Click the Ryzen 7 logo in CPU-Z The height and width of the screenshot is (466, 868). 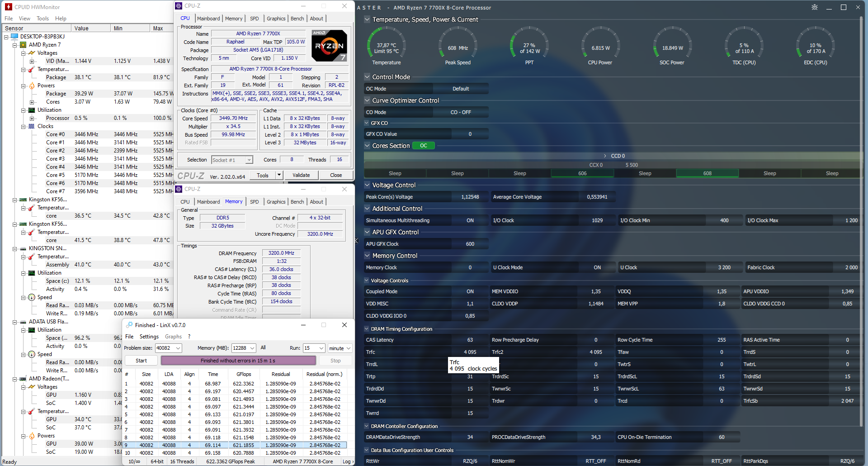[x=330, y=46]
